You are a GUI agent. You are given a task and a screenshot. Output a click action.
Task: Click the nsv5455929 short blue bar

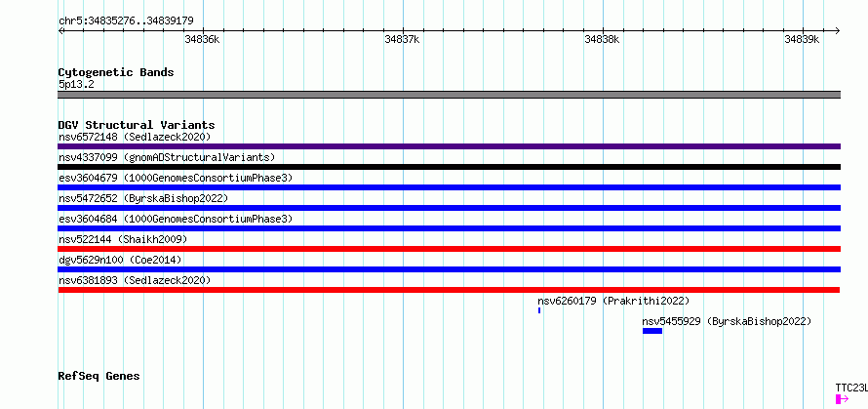pyautogui.click(x=652, y=331)
